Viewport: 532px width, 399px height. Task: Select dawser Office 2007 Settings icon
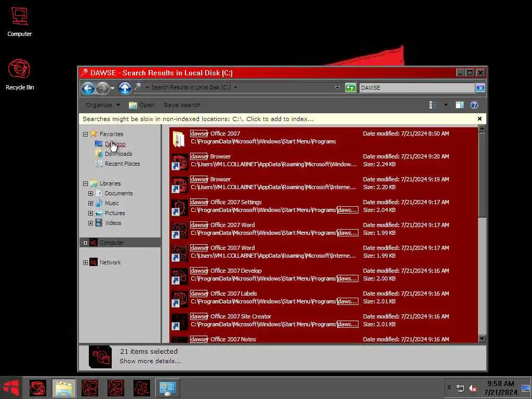click(x=179, y=207)
